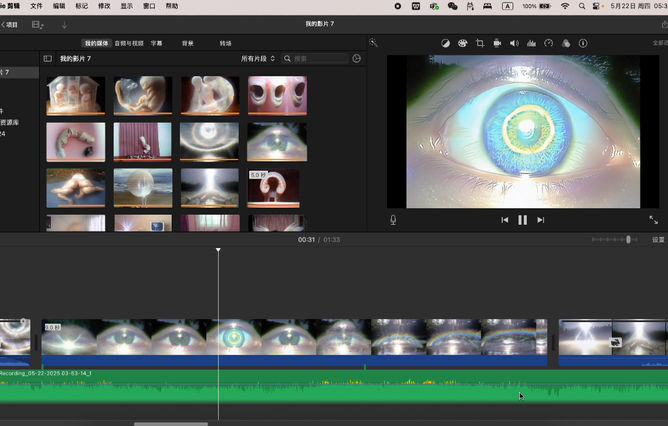Switch to the 字幕 titles tab
Image resolution: width=668 pixels, height=426 pixels.
point(156,43)
